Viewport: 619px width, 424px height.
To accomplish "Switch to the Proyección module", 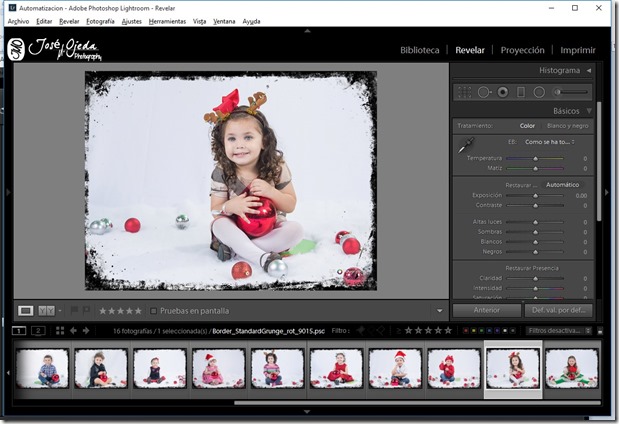I will 522,50.
